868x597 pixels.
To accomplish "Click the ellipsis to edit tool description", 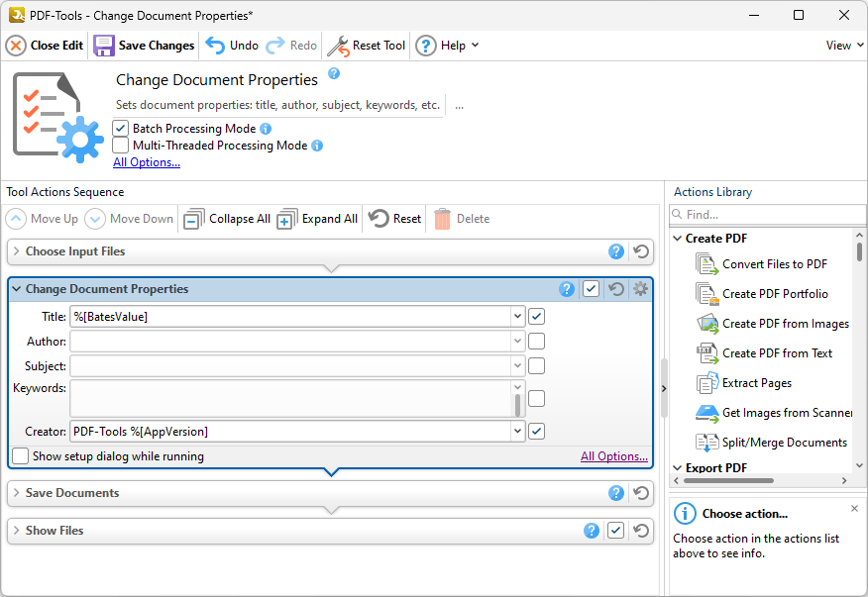I will 459,105.
